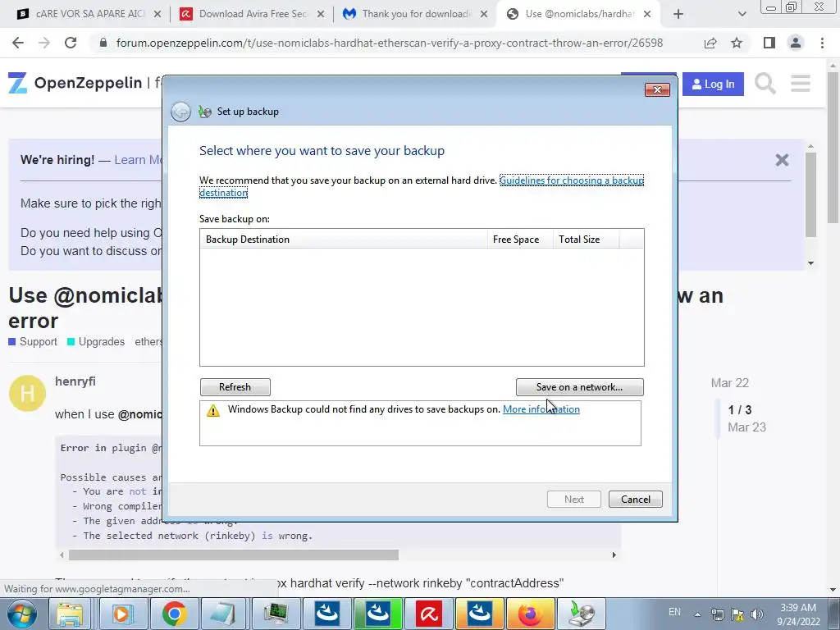Show hidden system tray icons

697,614
